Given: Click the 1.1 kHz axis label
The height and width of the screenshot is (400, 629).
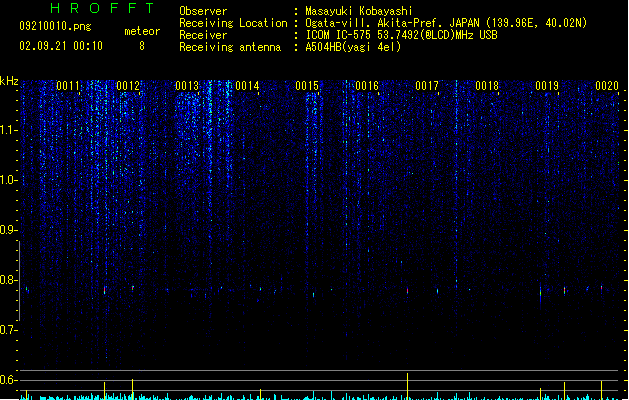Looking at the screenshot, I should [8, 130].
